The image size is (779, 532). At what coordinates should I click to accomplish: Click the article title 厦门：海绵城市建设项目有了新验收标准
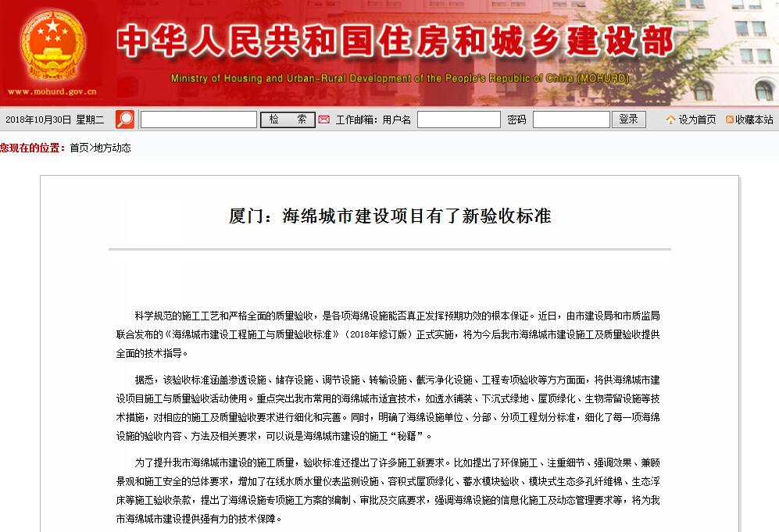(390, 216)
